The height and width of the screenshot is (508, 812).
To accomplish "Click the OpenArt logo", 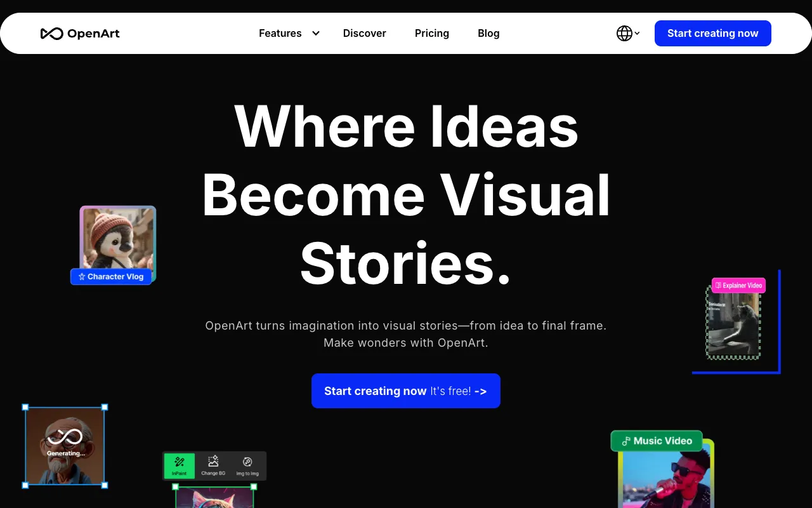I will click(80, 33).
